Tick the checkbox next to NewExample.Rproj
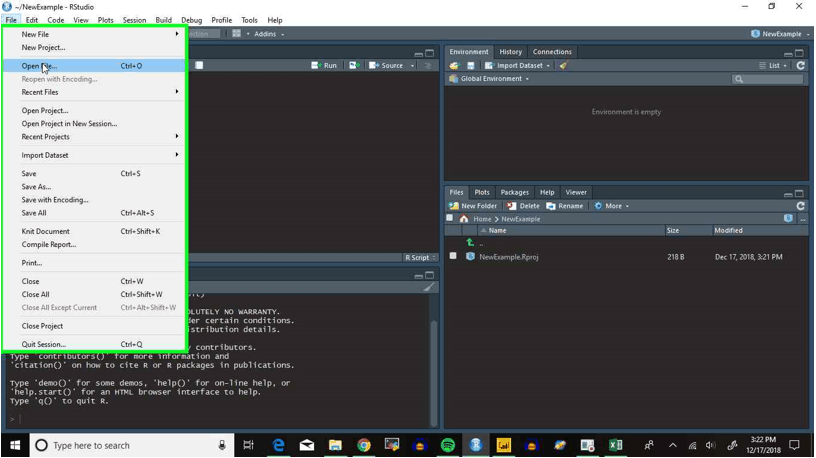Screen dimensions: 816x458 click(453, 256)
